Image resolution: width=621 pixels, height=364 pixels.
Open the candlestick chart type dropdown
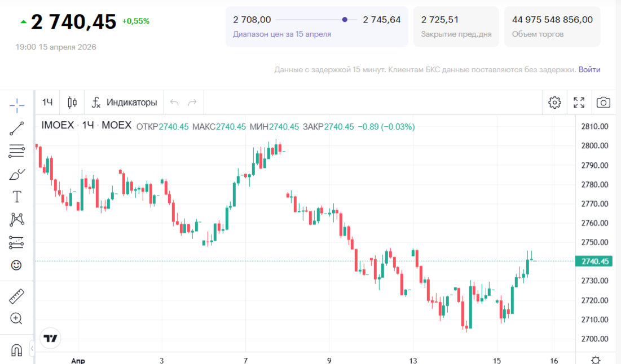[72, 103]
